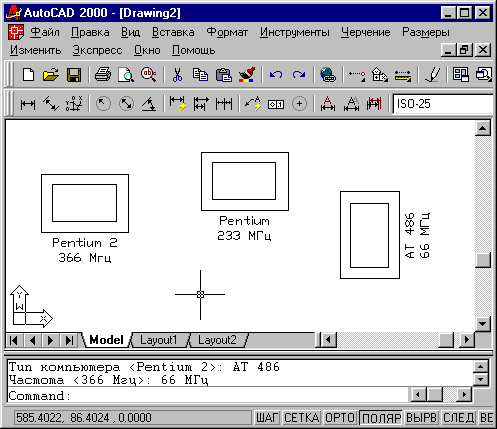Select Baseline Dimension tool
The width and height of the screenshot is (497, 429).
point(201,104)
